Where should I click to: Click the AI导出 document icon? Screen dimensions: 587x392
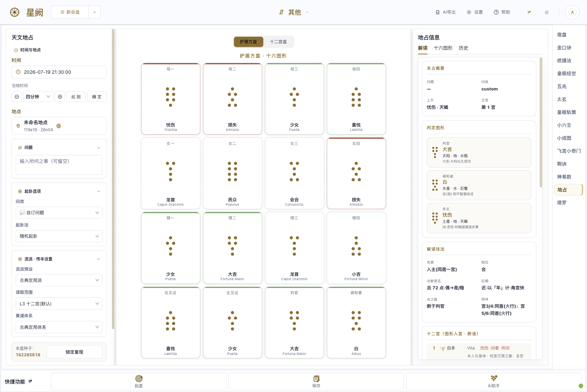click(438, 12)
